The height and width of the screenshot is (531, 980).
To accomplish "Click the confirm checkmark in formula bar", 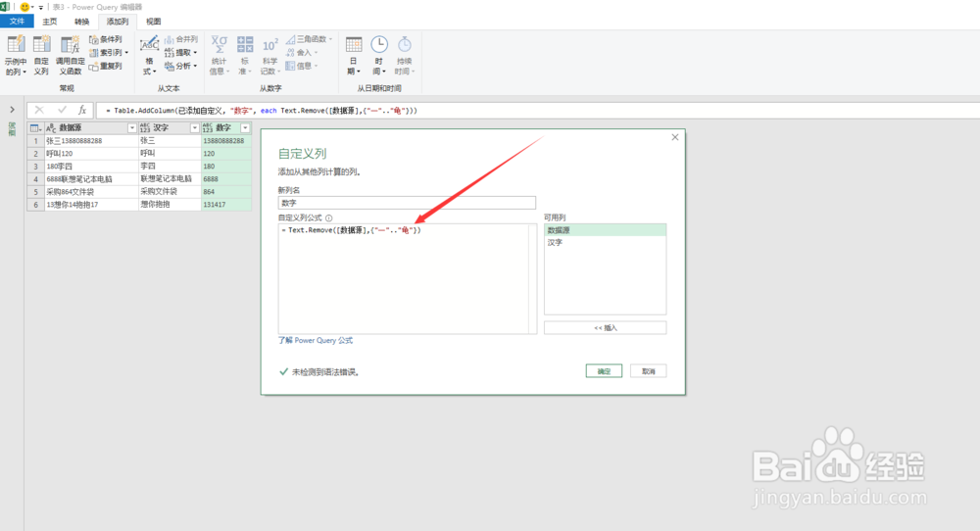I will click(62, 110).
